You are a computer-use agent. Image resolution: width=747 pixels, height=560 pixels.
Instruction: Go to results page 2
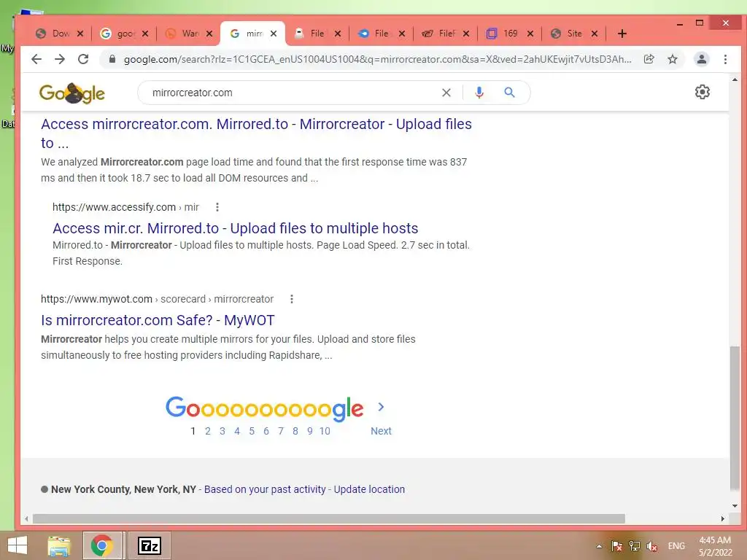click(x=208, y=431)
